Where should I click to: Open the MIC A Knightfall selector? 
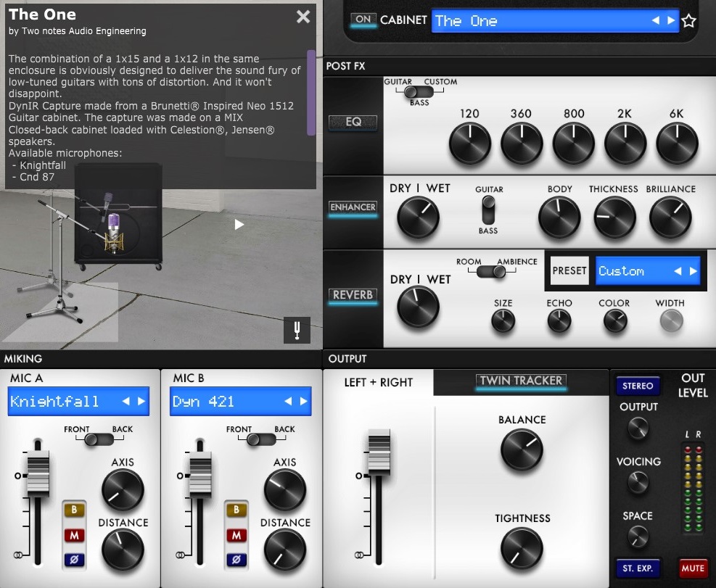(78, 401)
